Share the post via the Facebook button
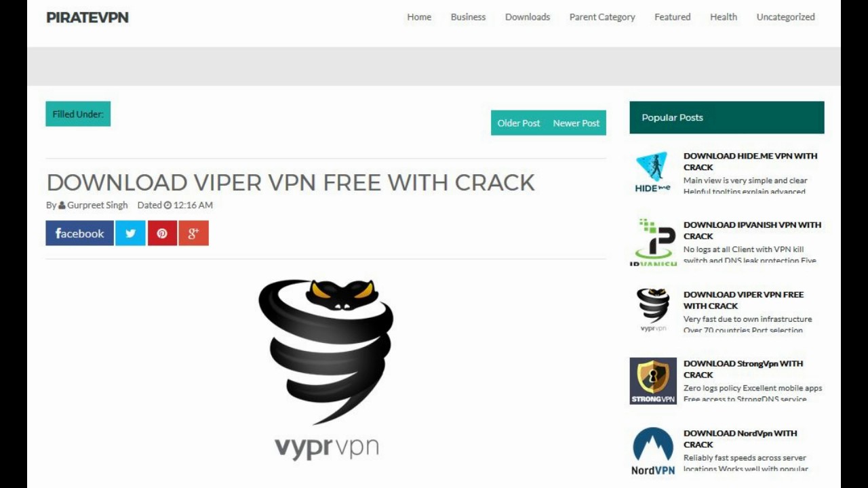Image resolution: width=868 pixels, height=488 pixels. (79, 233)
